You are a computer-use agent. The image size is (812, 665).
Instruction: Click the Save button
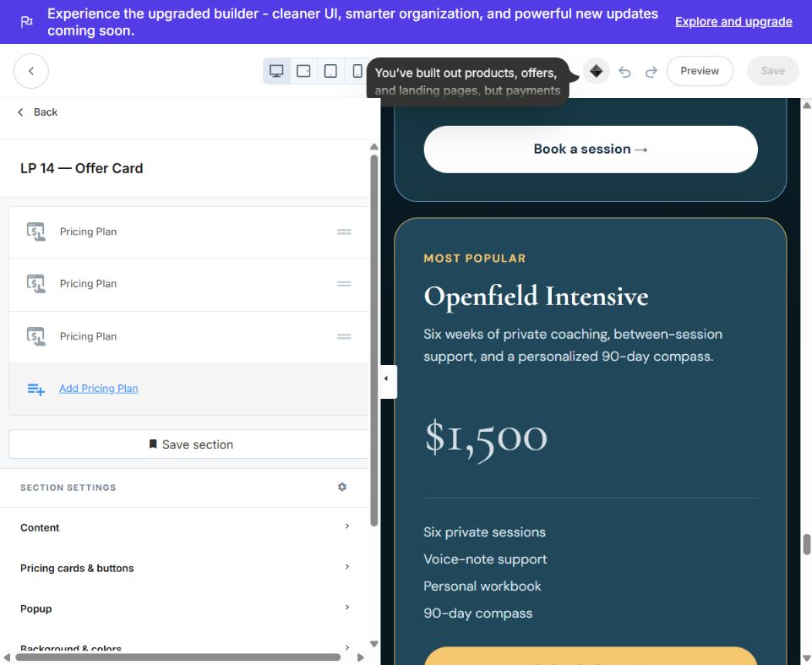[x=772, y=71]
